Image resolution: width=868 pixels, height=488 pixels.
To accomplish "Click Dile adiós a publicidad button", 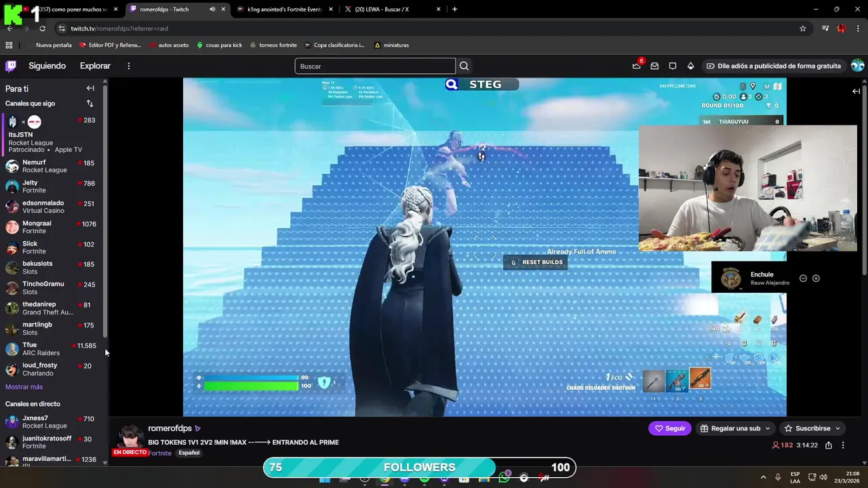I will pyautogui.click(x=773, y=66).
